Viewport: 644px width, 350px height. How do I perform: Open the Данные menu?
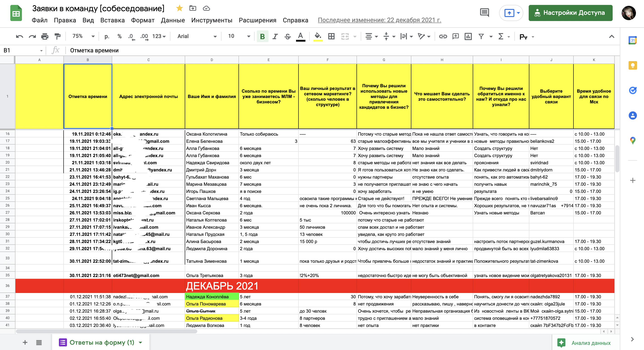coord(173,20)
